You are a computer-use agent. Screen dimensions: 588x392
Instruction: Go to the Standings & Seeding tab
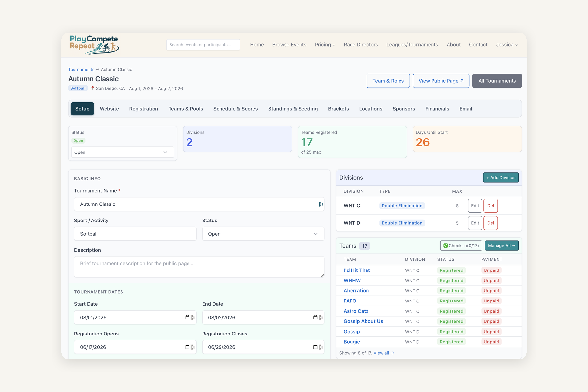click(x=293, y=109)
